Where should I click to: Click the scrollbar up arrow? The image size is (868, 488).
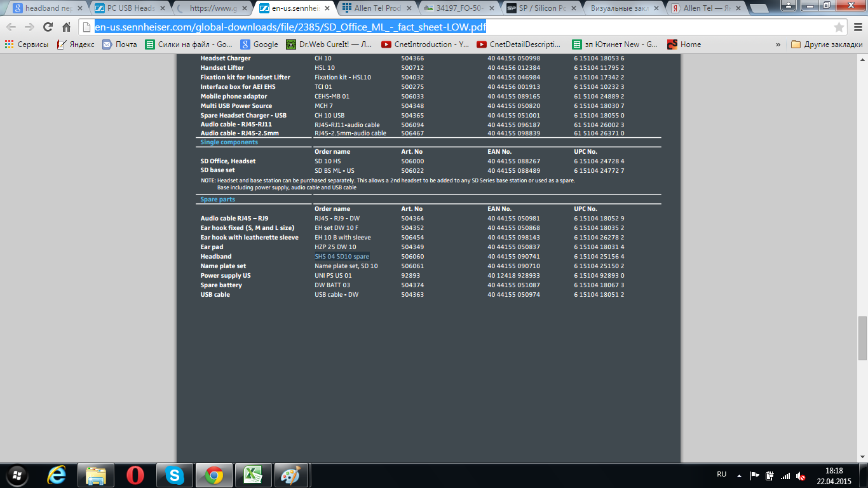[862, 58]
